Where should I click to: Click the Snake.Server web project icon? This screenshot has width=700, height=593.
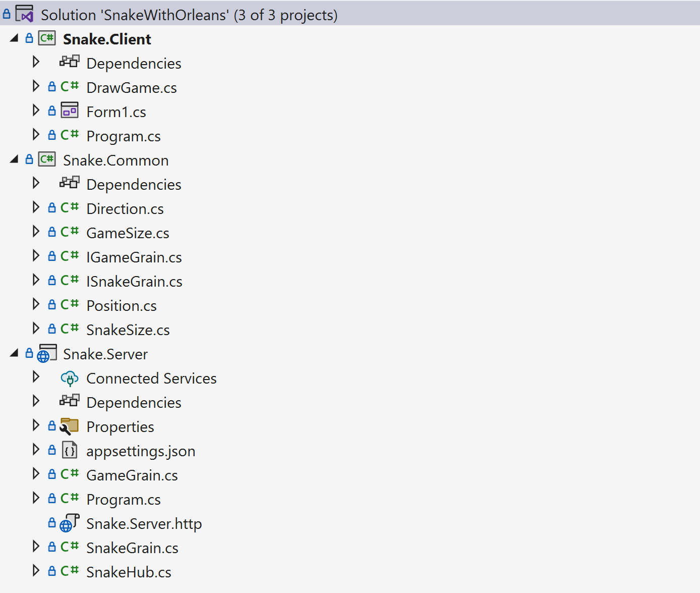coord(47,353)
